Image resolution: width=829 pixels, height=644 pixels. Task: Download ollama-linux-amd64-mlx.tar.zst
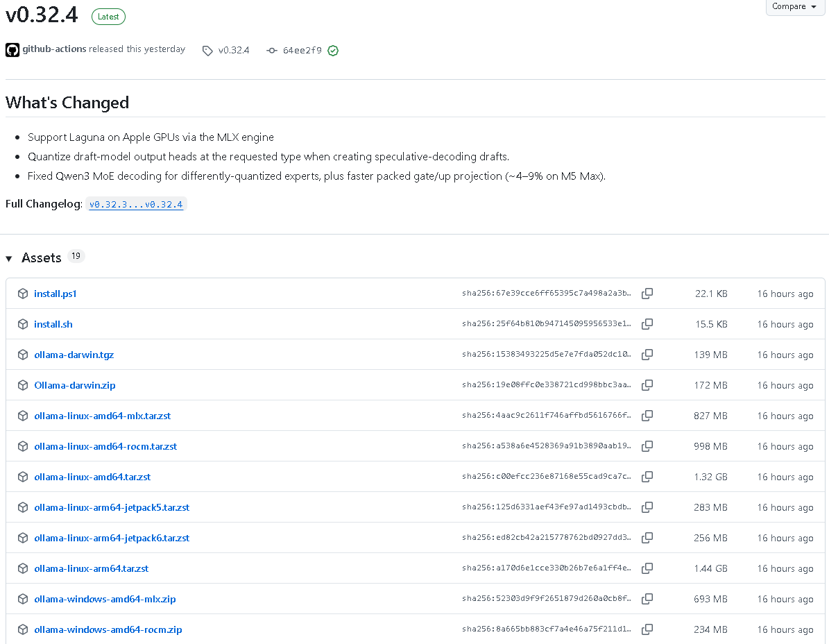pos(103,416)
